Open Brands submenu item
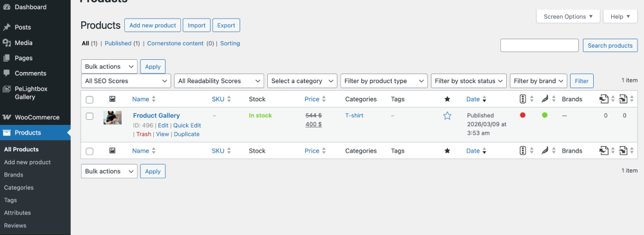Image resolution: width=644 pixels, height=235 pixels. click(x=14, y=174)
